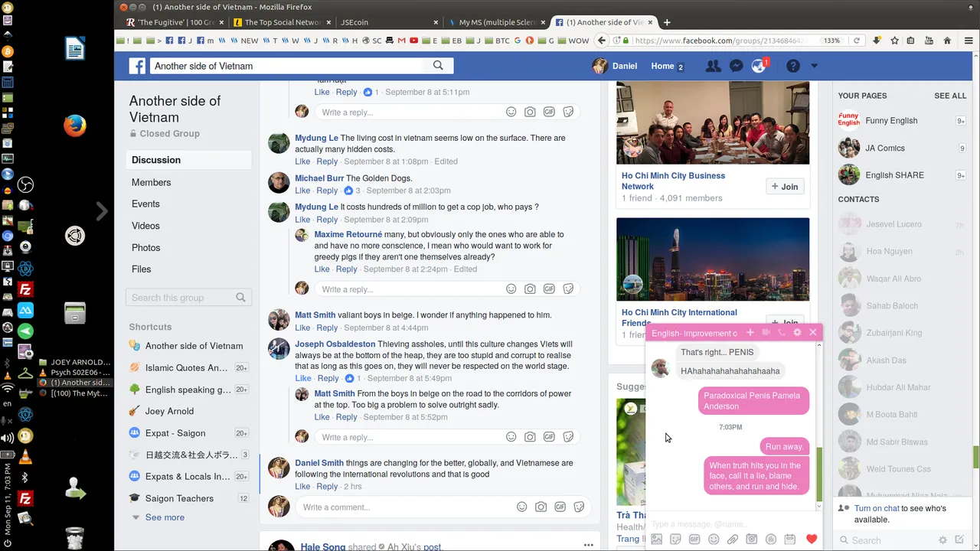Open the Photos section

pos(146,247)
